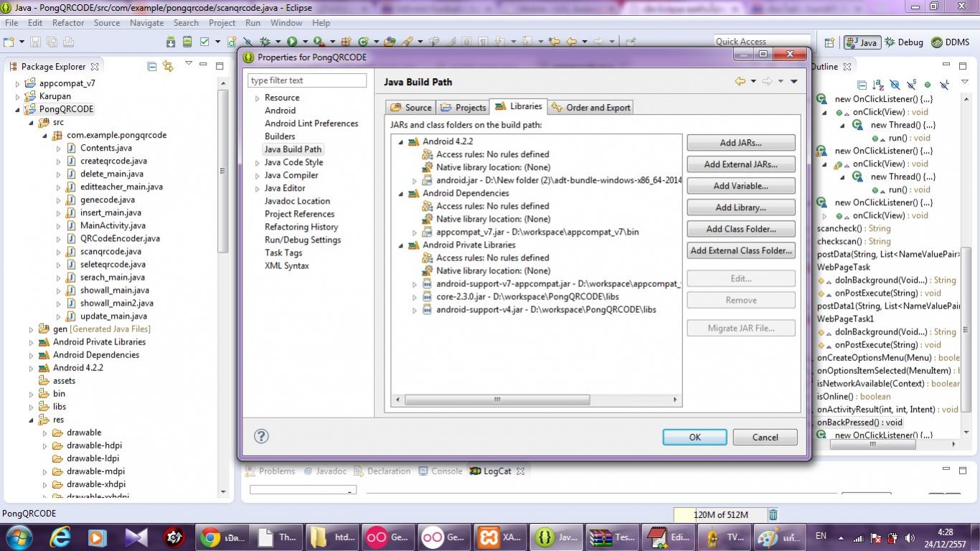This screenshot has width=980, height=551.
Task: Click the type filter text field
Action: tap(307, 80)
